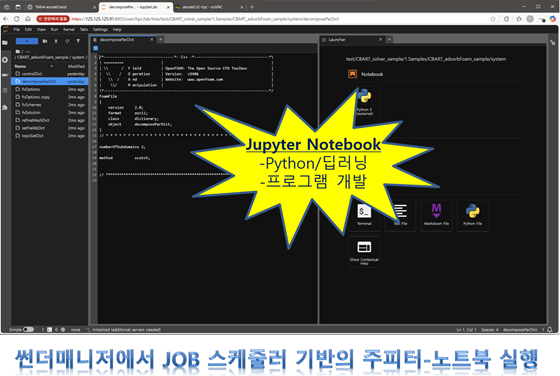Screen dimensions: 560x376
Task: Click 'CBART_adsorbFoam_sample' breadcrumb folder
Action: coord(43,57)
